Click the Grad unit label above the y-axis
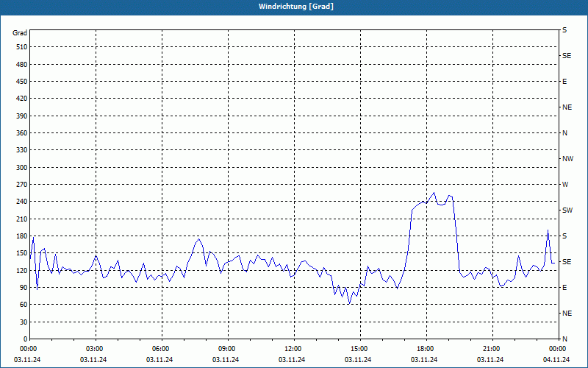 click(20, 33)
